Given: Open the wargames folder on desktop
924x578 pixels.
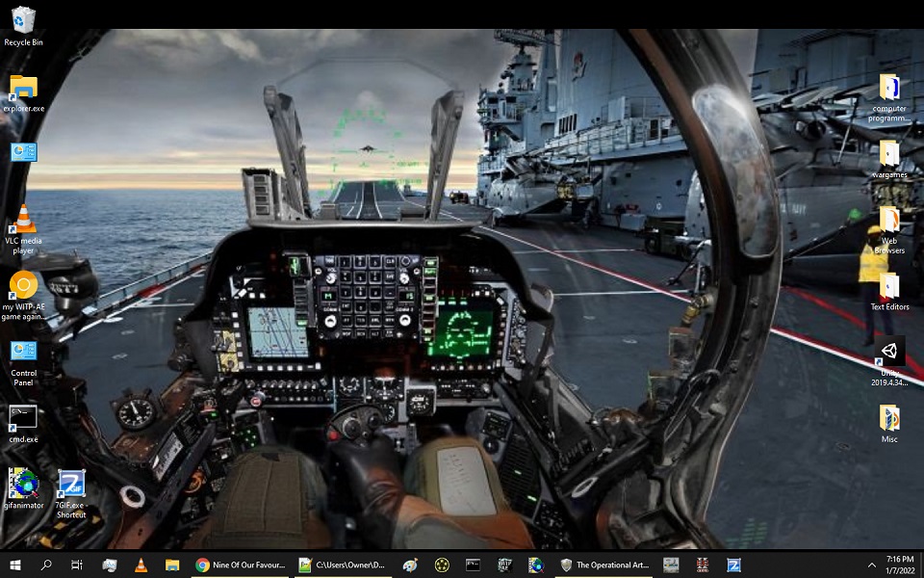Looking at the screenshot, I should click(889, 159).
